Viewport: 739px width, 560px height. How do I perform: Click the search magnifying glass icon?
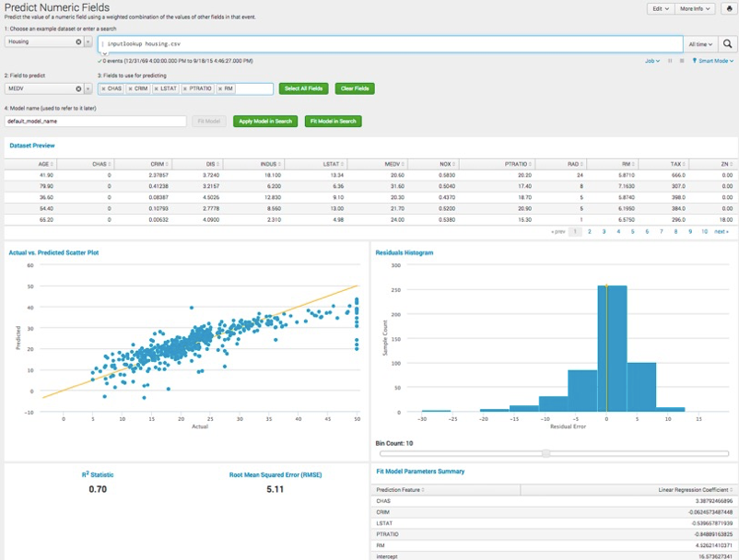pyautogui.click(x=727, y=43)
